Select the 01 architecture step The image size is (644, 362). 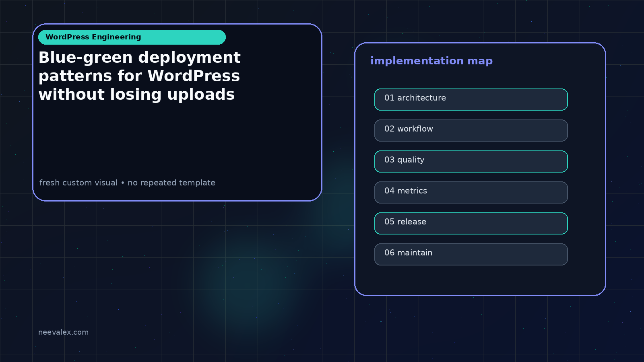click(x=471, y=99)
